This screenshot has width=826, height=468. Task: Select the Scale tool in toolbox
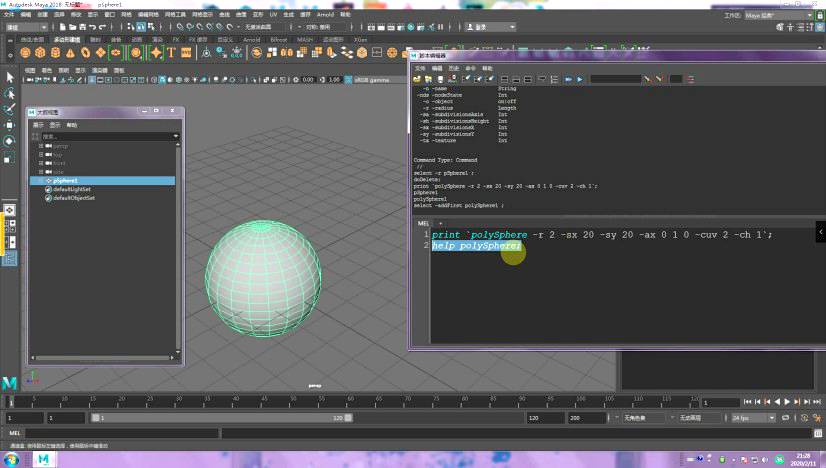coord(9,158)
